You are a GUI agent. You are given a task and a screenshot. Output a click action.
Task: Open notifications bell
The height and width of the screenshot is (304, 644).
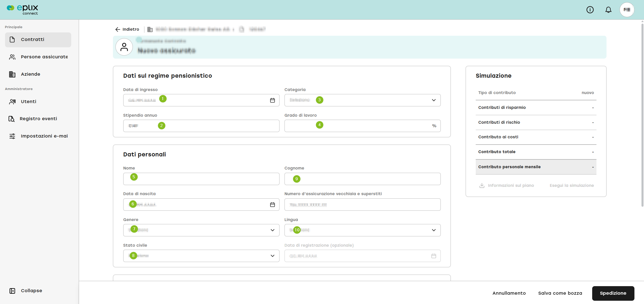(608, 10)
